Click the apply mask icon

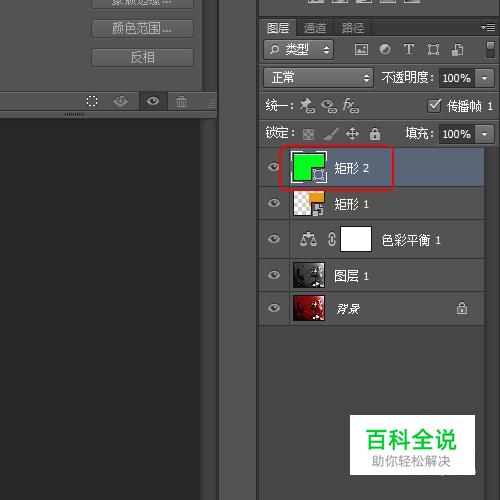[x=120, y=101]
